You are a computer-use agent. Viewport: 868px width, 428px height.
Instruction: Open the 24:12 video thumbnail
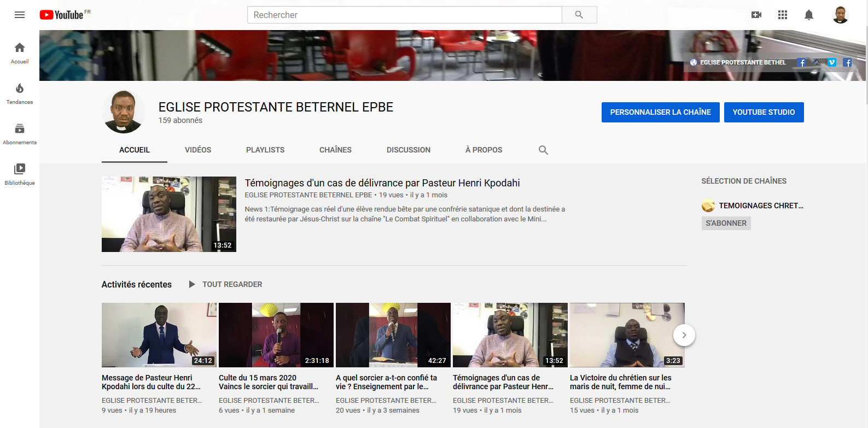point(159,335)
